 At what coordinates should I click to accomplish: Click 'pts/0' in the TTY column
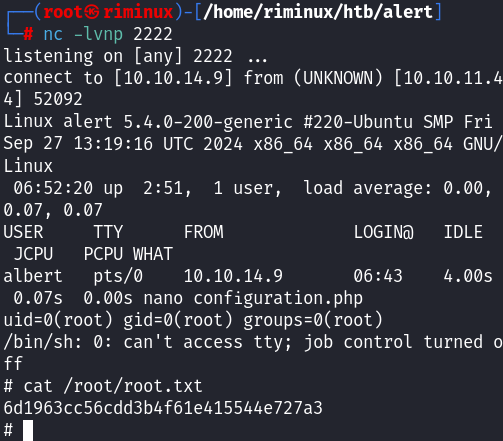(118, 277)
